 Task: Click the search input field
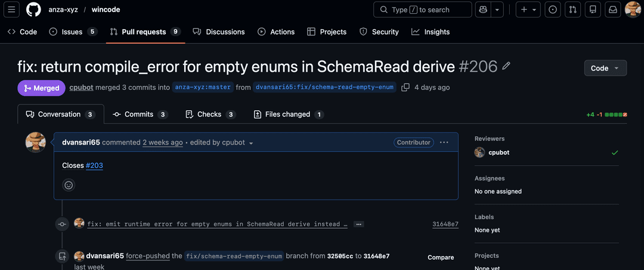422,10
